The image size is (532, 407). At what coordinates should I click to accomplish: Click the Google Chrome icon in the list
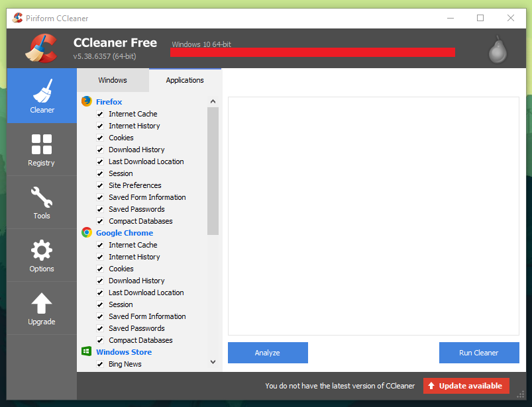pos(87,232)
